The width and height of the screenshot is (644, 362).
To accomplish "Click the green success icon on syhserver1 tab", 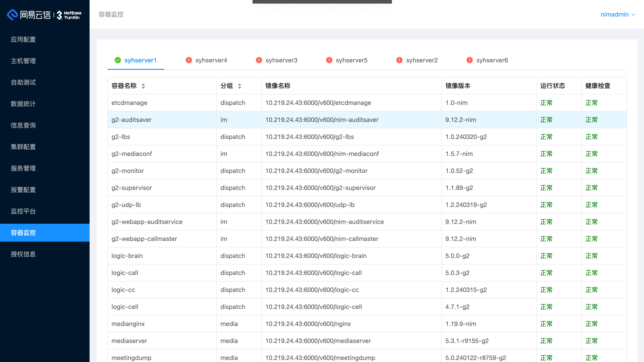I will click(x=118, y=60).
